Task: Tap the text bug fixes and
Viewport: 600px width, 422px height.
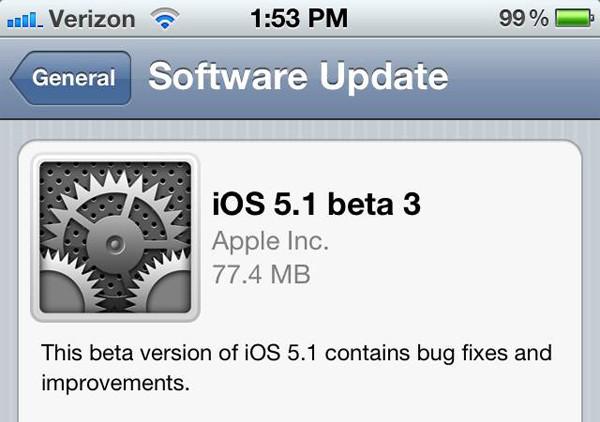Action: tap(484, 353)
